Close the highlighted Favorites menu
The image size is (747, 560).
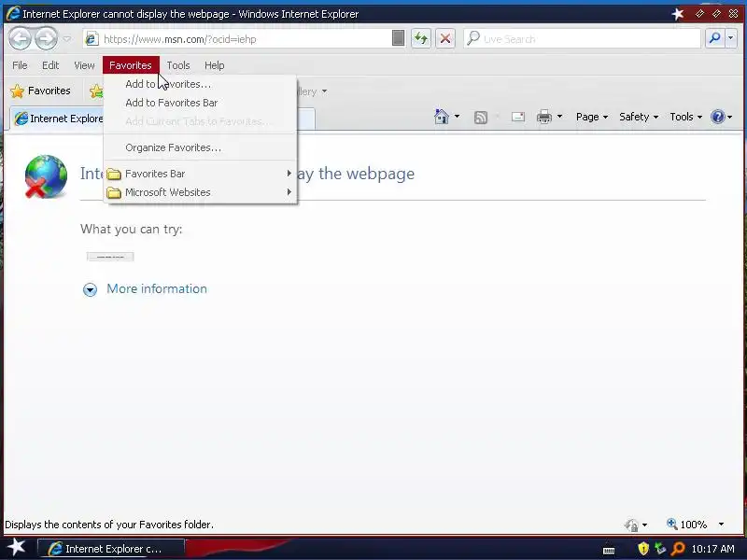[x=131, y=65]
